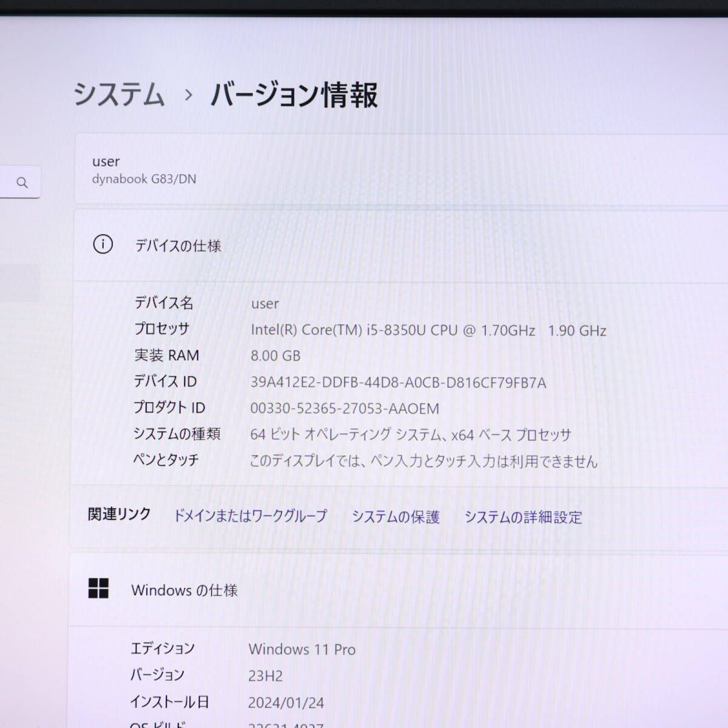Collapse the Windows の仕様 section header
The image size is (728, 728).
click(399, 589)
